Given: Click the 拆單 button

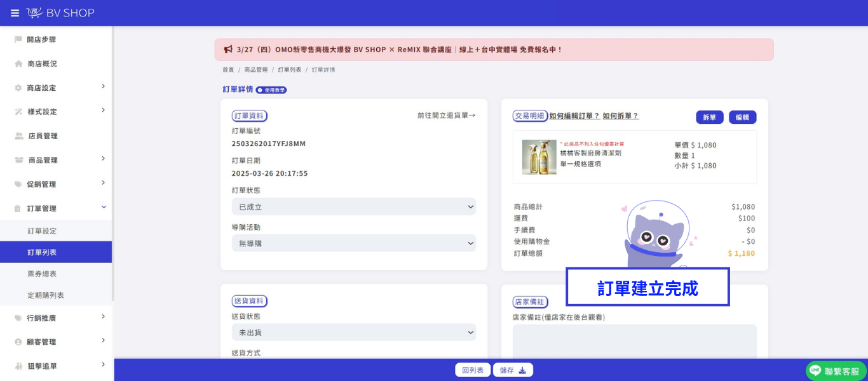Looking at the screenshot, I should (x=710, y=117).
